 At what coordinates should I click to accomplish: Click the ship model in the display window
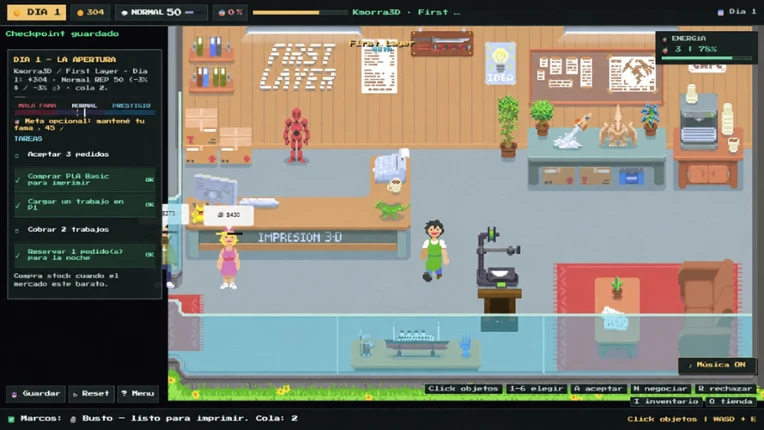click(416, 341)
